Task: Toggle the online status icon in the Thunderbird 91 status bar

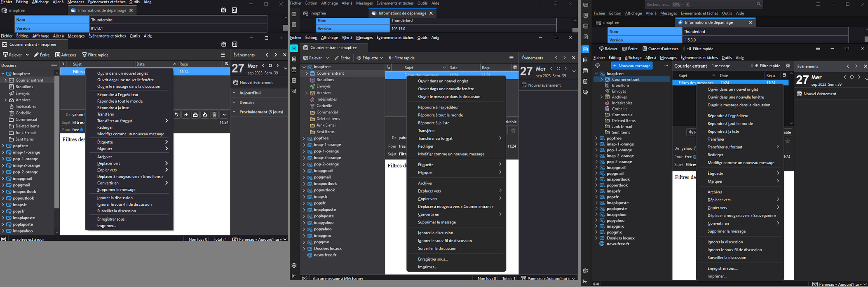Action: coord(4,239)
